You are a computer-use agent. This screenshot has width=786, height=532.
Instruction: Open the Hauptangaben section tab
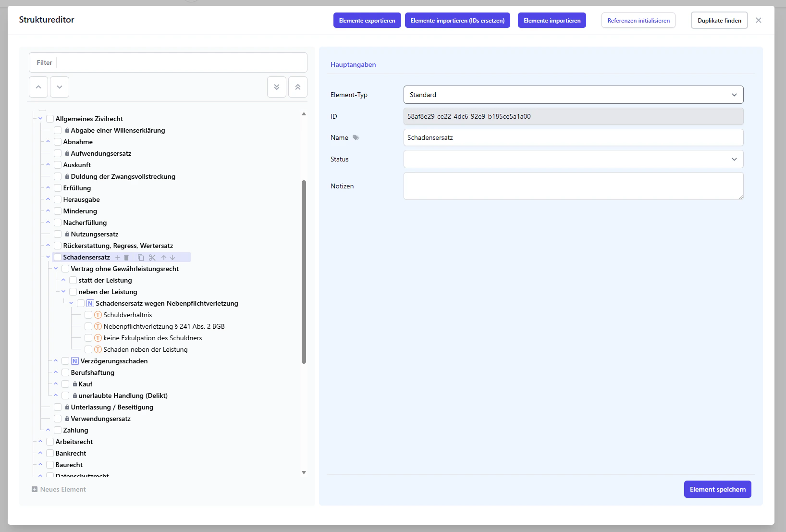pos(353,64)
